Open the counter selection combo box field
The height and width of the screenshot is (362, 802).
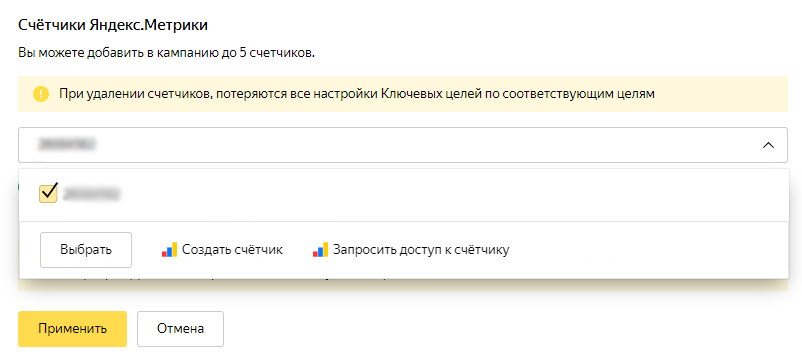coord(403,145)
